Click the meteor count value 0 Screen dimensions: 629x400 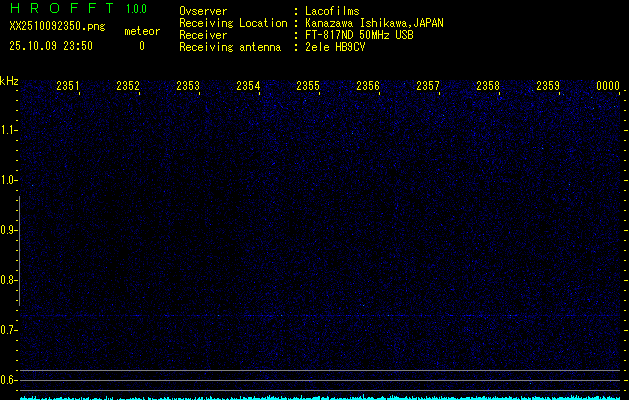pos(141,46)
